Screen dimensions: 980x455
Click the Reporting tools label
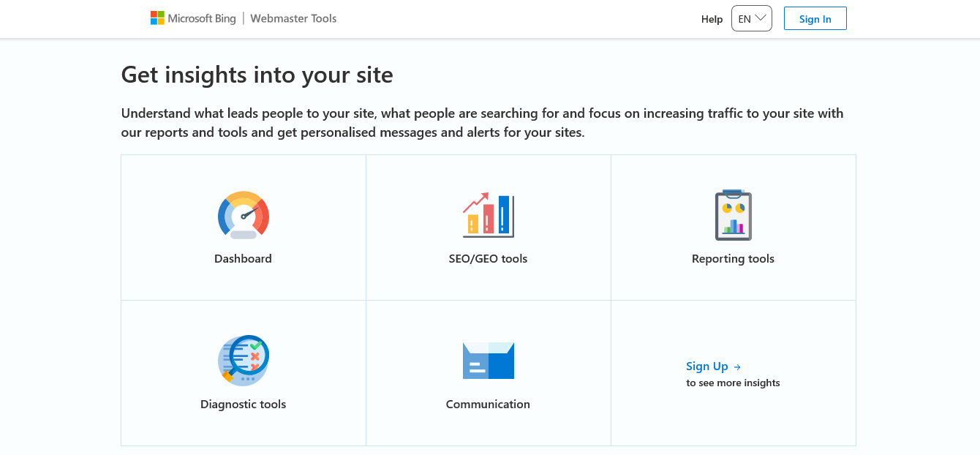733,259
